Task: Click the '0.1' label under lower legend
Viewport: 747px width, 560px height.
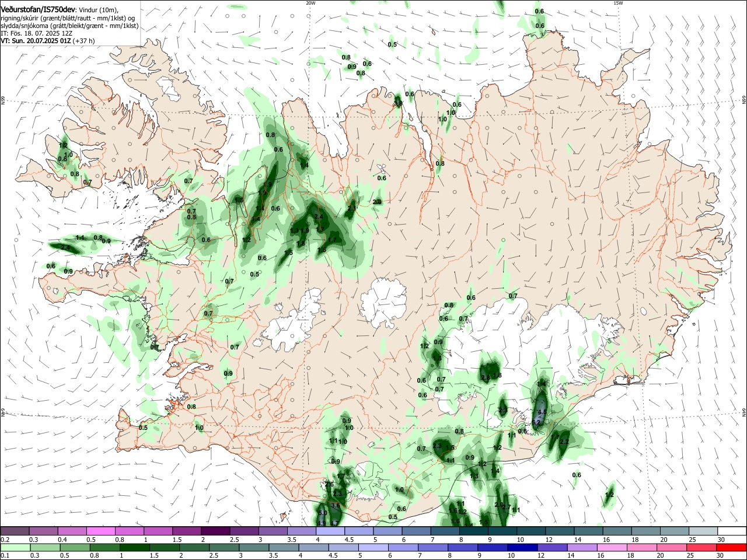Action: 5,556
